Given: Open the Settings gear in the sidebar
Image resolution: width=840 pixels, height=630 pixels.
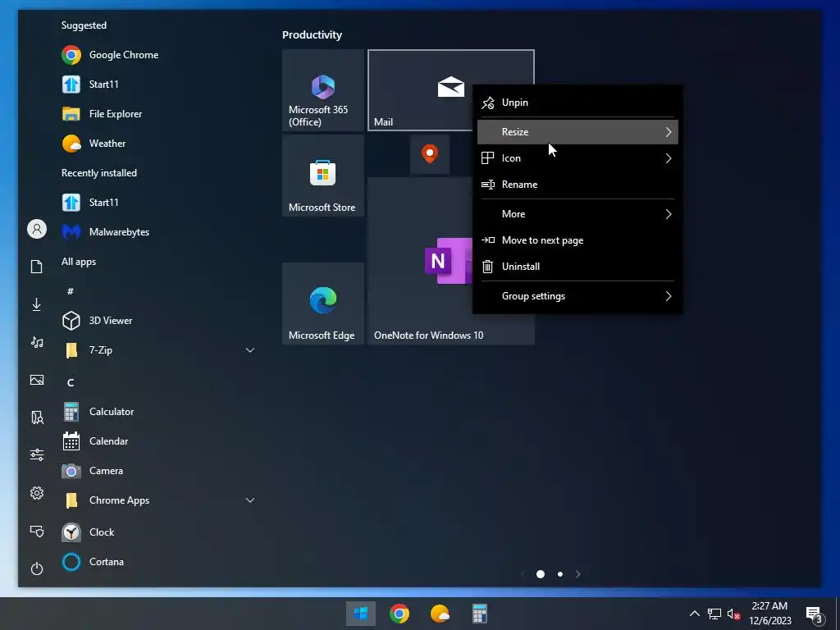Looking at the screenshot, I should tap(36, 493).
